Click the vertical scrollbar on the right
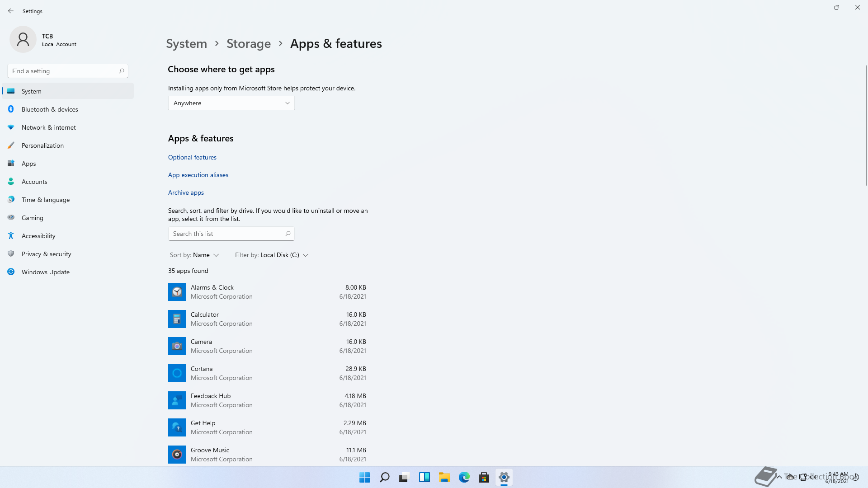 point(866,125)
